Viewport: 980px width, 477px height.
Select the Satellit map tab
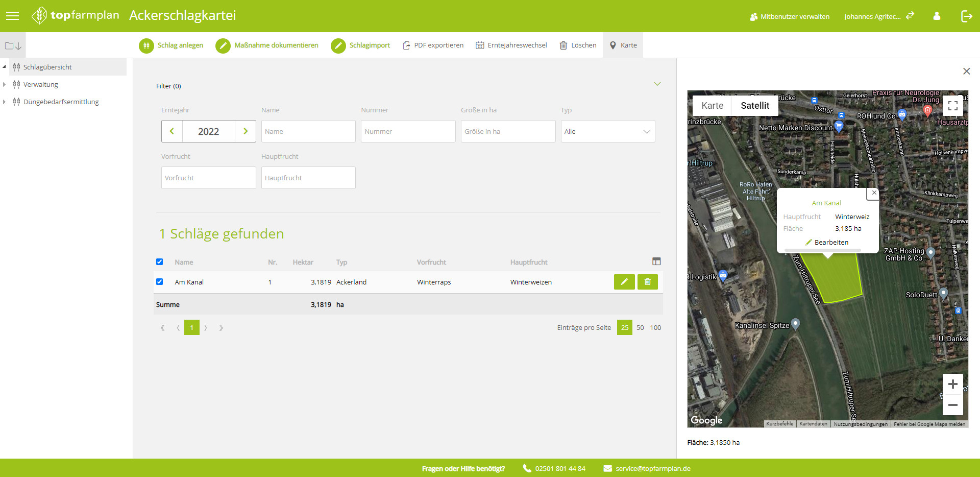point(754,106)
